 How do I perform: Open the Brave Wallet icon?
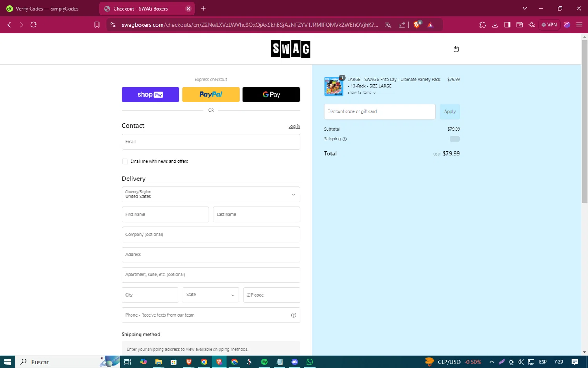pos(519,25)
